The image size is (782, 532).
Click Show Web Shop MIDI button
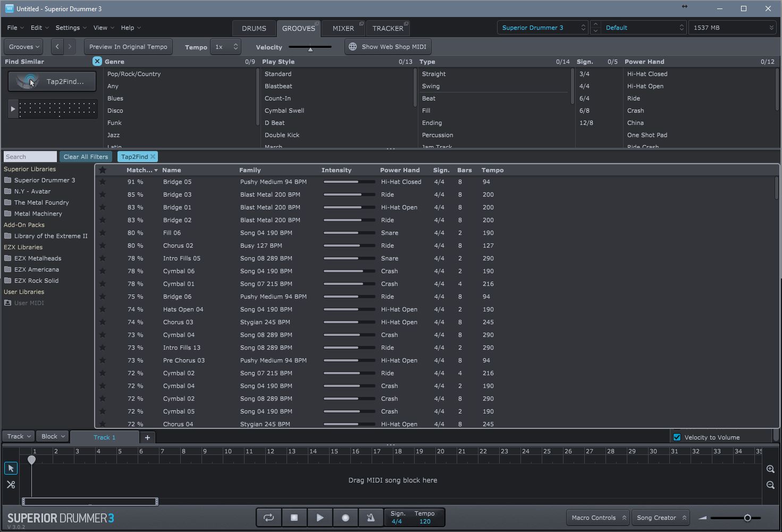pos(388,47)
